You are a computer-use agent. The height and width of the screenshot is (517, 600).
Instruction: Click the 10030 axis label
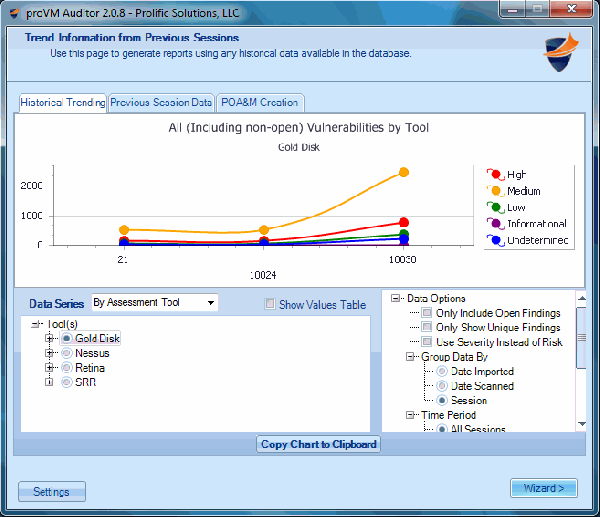tap(403, 259)
